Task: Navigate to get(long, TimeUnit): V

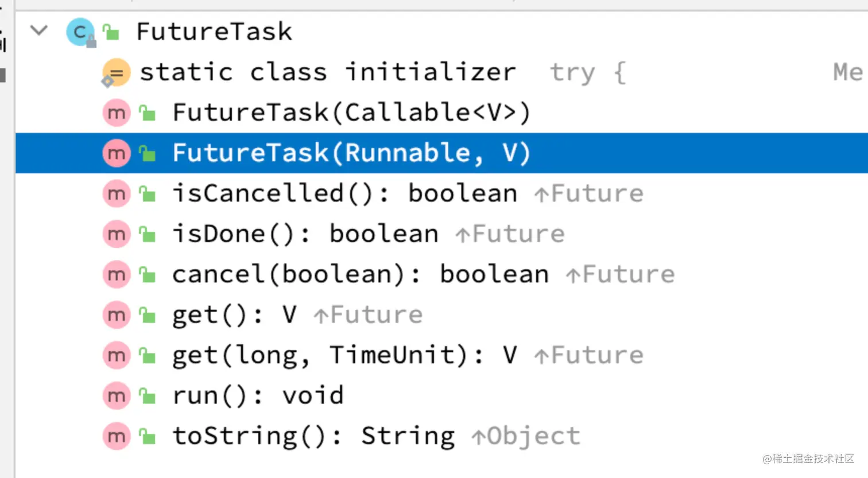Action: coord(344,356)
